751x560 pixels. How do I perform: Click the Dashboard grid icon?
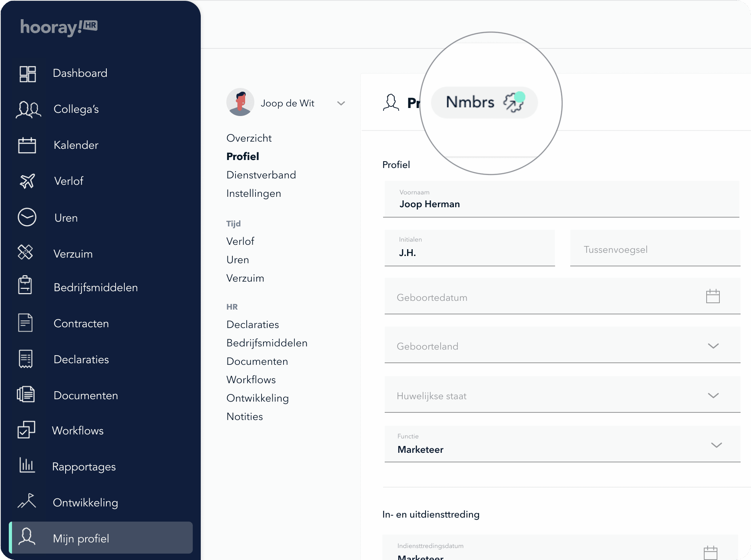pos(28,74)
